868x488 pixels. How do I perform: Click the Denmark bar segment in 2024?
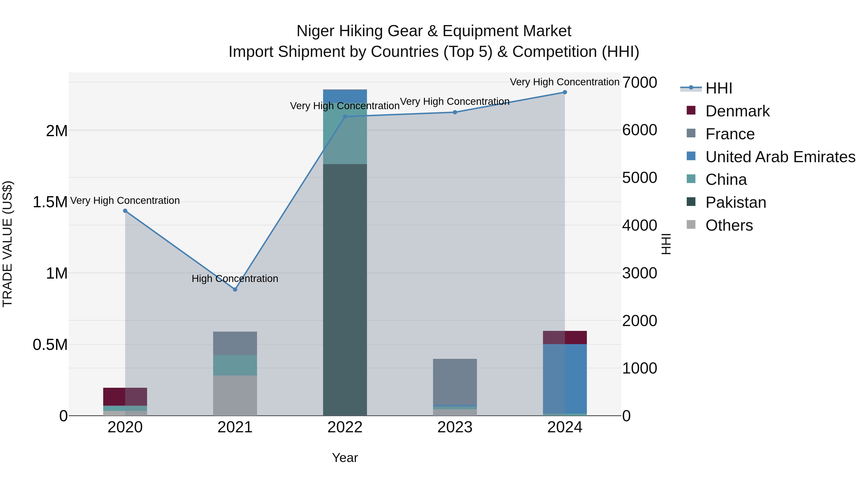tap(565, 337)
